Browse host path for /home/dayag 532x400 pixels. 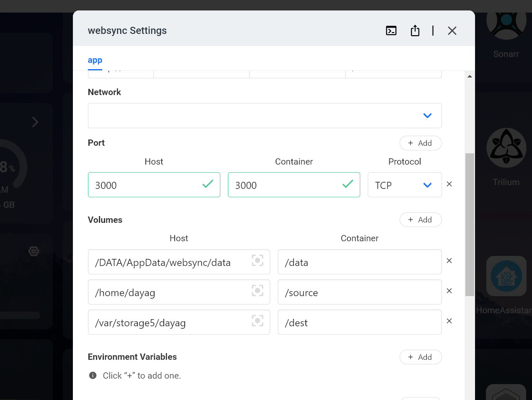(257, 291)
